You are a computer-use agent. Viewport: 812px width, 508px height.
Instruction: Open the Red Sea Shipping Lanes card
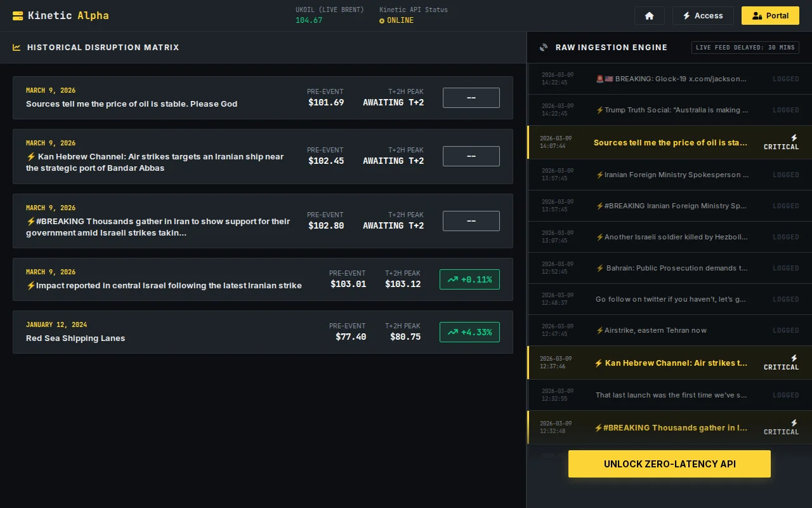[263, 332]
